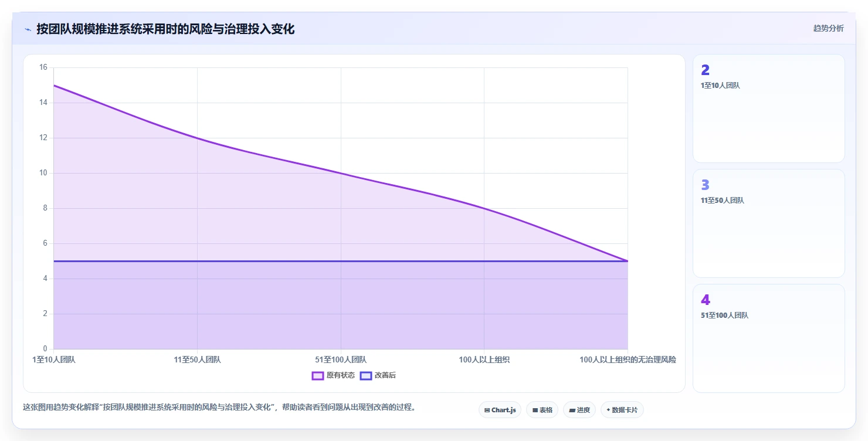This screenshot has width=868, height=441.
Task: Click x-axis label 1至10人团队
Action: [x=54, y=359]
